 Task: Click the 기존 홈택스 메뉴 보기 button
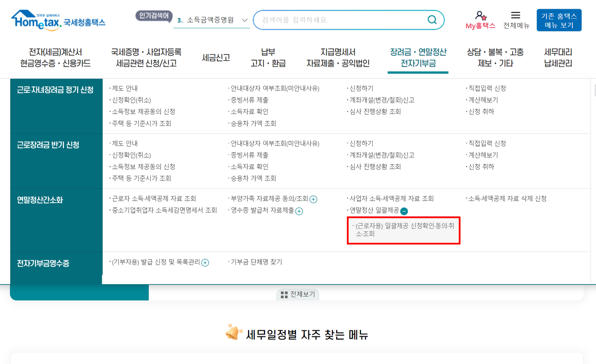[559, 20]
